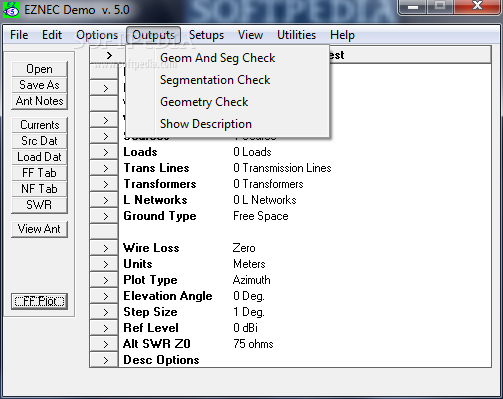The height and width of the screenshot is (399, 503).
Task: Minimize the EZNEC Demo window
Action: point(413,7)
